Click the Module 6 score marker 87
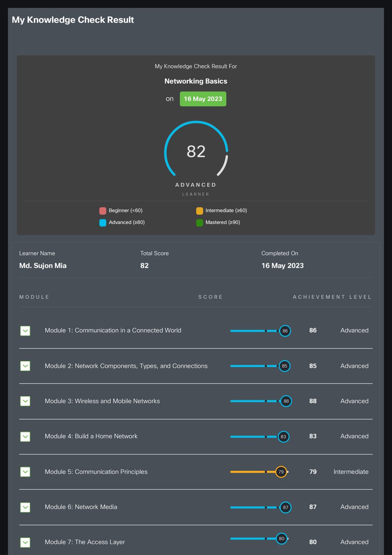Viewport: 392px width, 555px height. (x=286, y=507)
